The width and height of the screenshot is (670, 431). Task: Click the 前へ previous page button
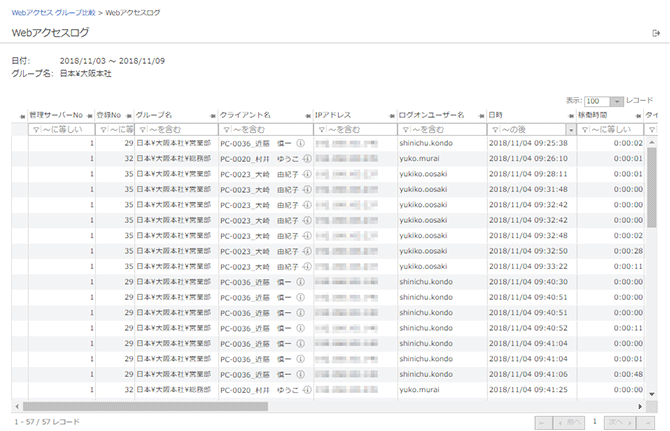(x=571, y=422)
